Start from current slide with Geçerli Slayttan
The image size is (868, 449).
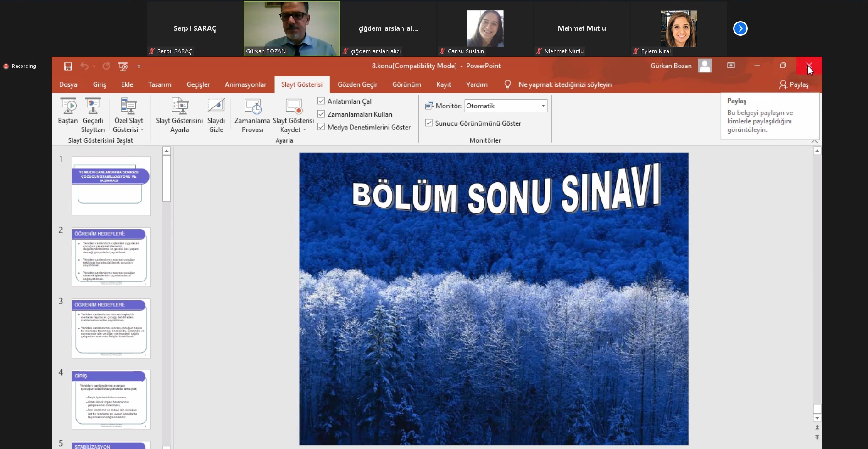(x=93, y=115)
